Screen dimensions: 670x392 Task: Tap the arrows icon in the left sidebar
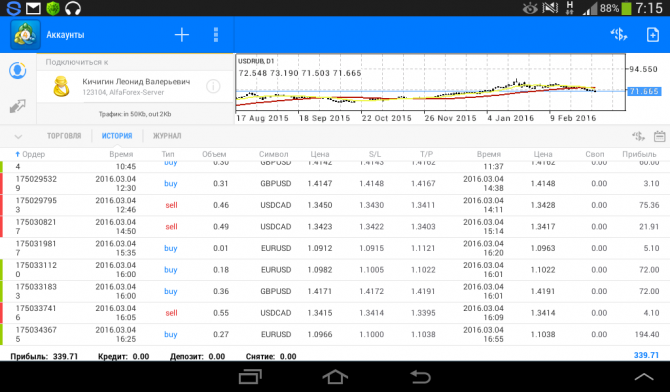(x=18, y=106)
